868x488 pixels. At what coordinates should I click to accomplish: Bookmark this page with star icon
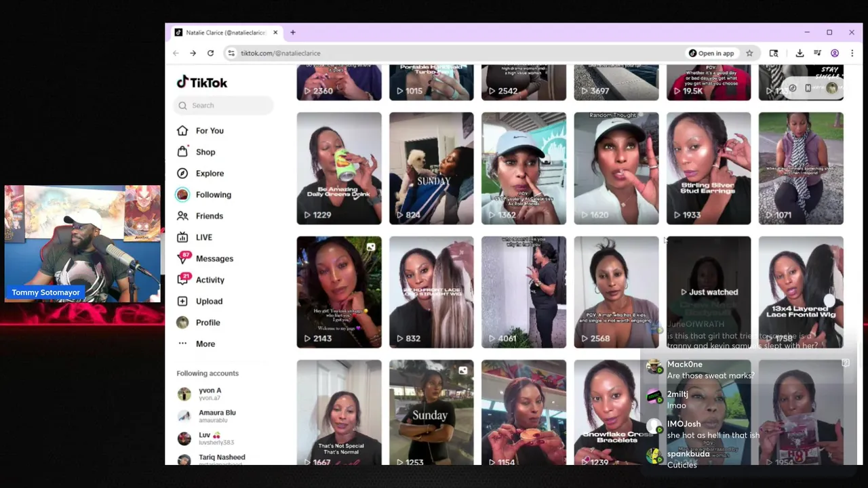[749, 53]
